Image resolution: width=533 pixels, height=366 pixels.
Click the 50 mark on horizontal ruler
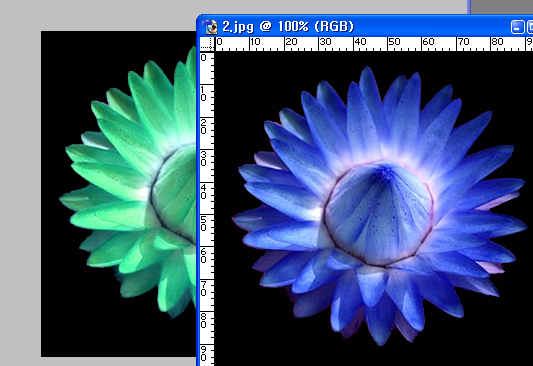(394, 42)
